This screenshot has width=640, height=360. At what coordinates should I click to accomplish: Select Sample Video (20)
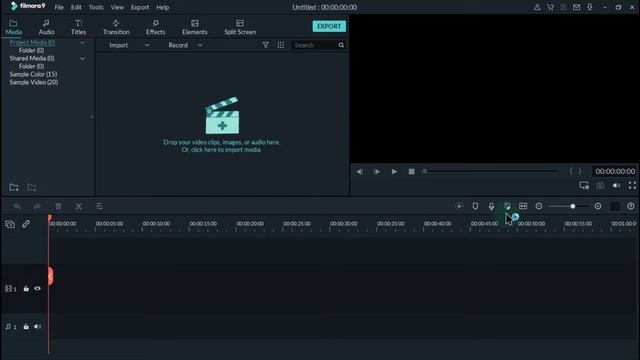point(33,82)
